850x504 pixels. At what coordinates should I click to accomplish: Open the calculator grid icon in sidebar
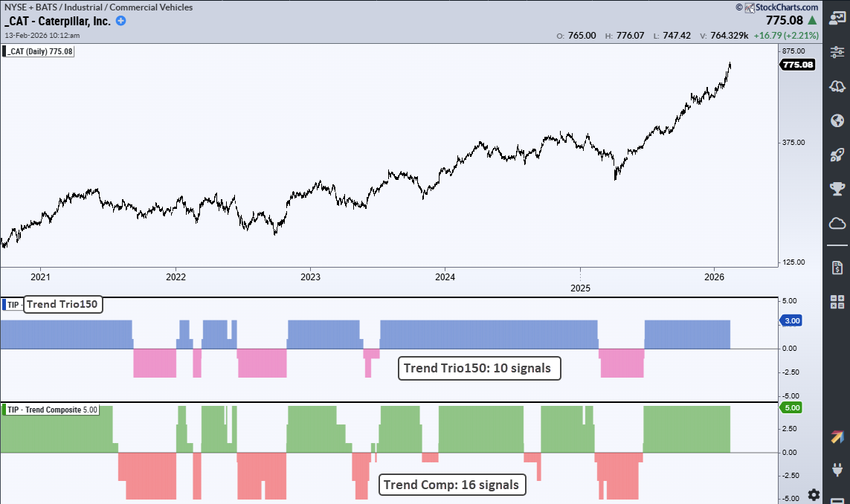click(x=837, y=301)
